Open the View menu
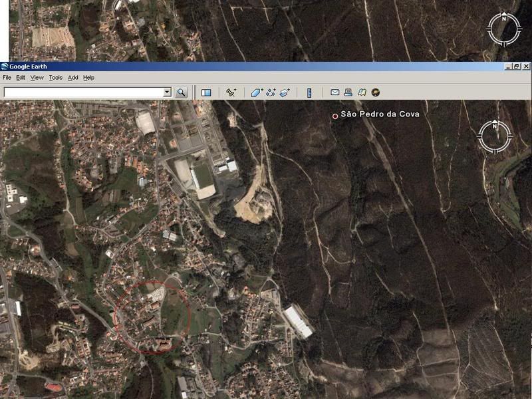The width and height of the screenshot is (532, 399). pos(37,78)
